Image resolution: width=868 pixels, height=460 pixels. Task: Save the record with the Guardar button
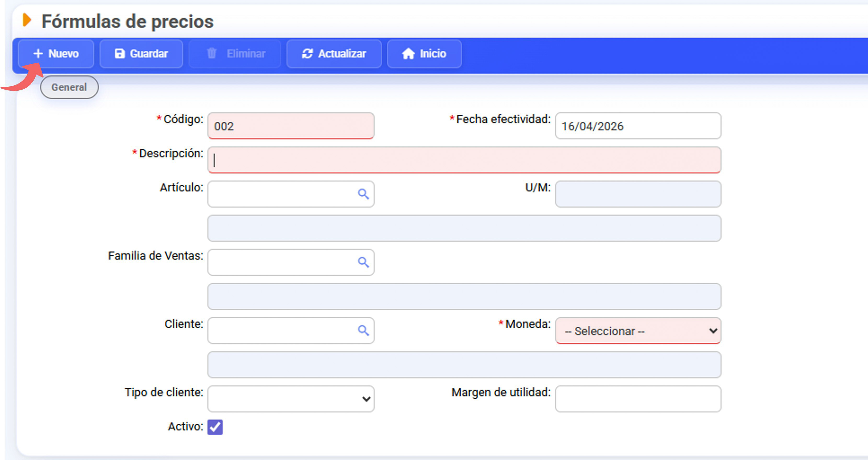(x=141, y=54)
